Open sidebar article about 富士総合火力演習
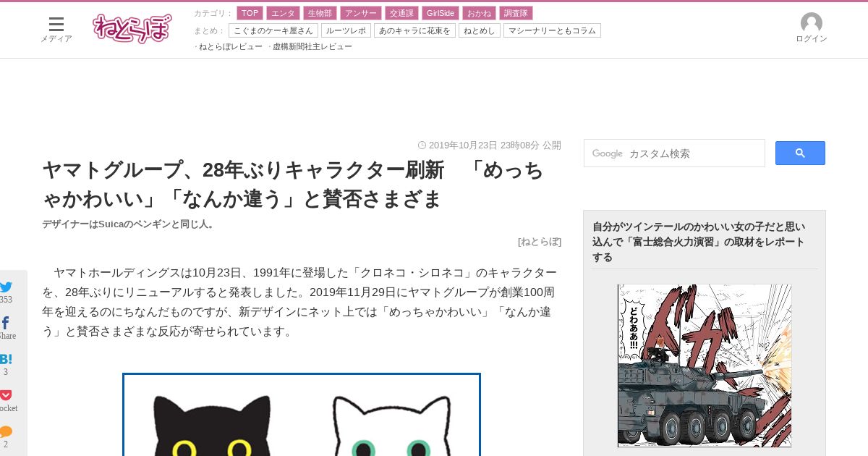 pyautogui.click(x=699, y=242)
